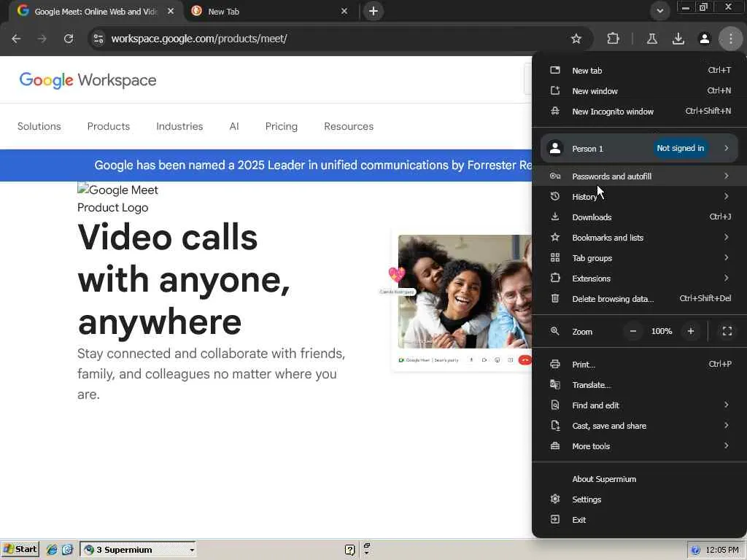Open the Extensions puzzle icon in toolbar
Image resolution: width=747 pixels, height=560 pixels.
point(613,39)
